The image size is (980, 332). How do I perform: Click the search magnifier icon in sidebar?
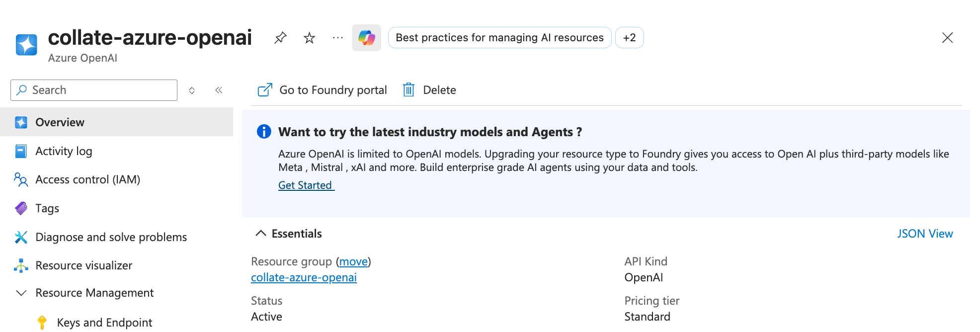pyautogui.click(x=21, y=90)
